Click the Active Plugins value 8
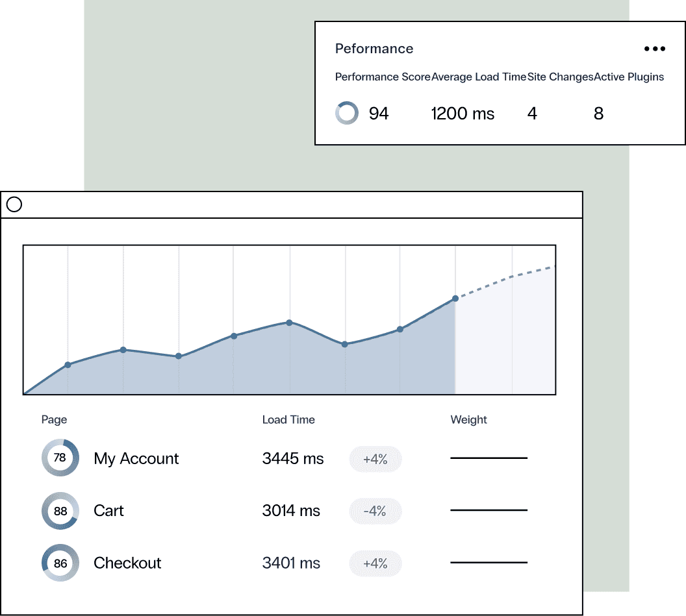Image resolution: width=686 pixels, height=616 pixels. [598, 114]
